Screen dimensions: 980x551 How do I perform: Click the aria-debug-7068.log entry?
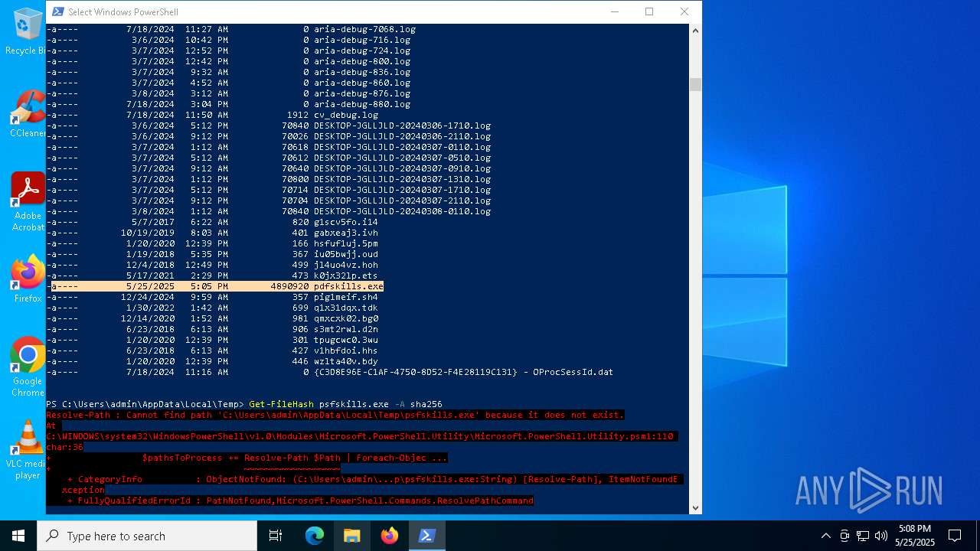tap(364, 29)
